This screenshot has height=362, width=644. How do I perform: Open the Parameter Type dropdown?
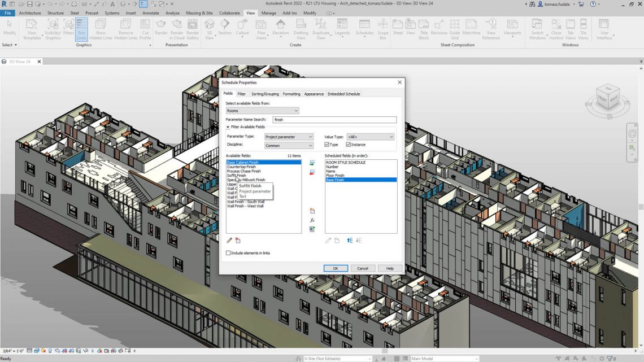289,137
